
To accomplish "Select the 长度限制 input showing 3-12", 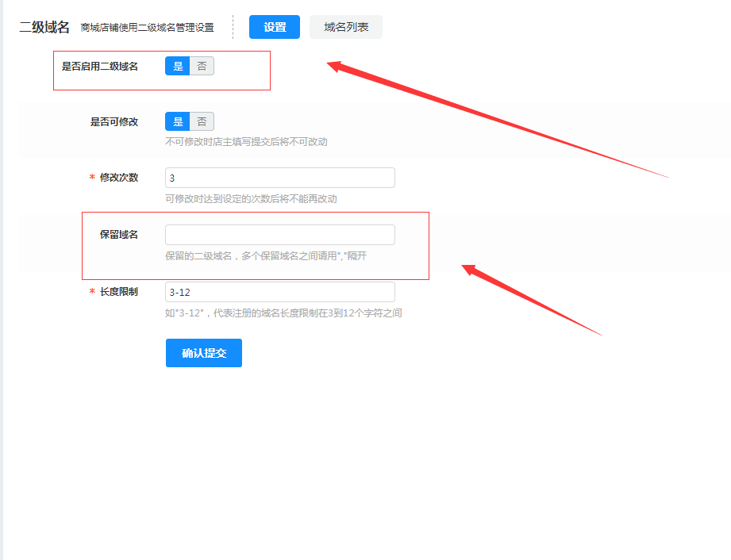I will coord(279,292).
